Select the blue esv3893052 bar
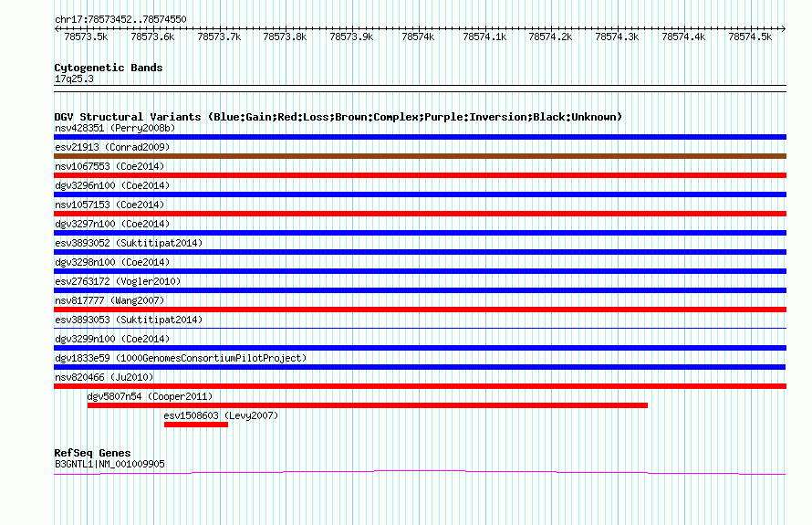 420,252
